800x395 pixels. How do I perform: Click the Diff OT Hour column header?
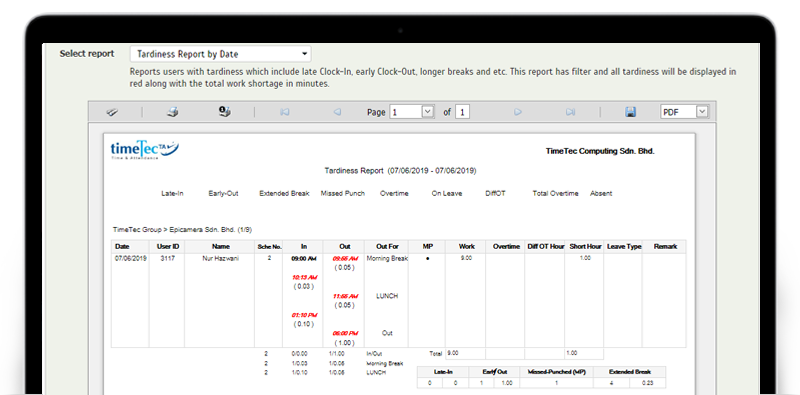click(x=545, y=246)
